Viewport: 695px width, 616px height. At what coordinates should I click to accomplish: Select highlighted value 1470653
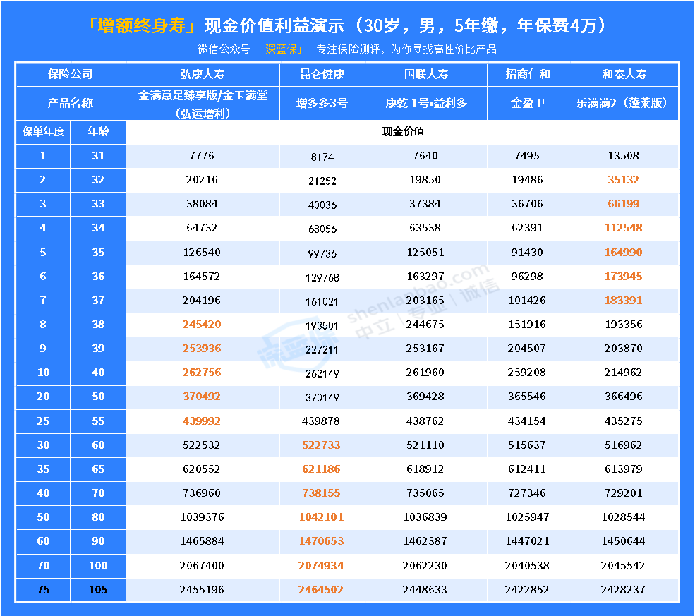321,540
